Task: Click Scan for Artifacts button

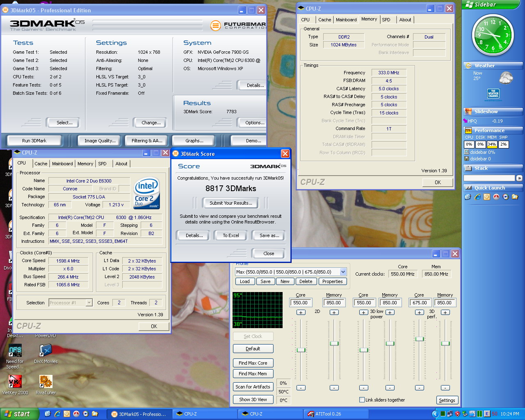Action: (x=253, y=387)
